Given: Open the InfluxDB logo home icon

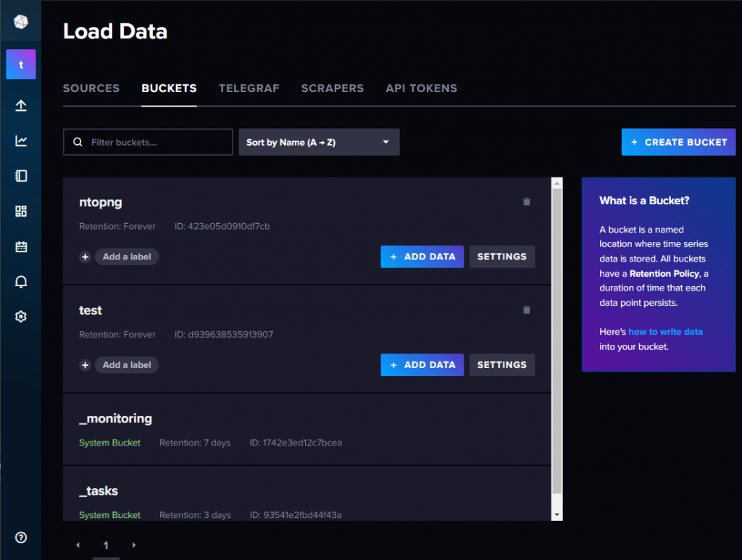Looking at the screenshot, I should [x=21, y=22].
